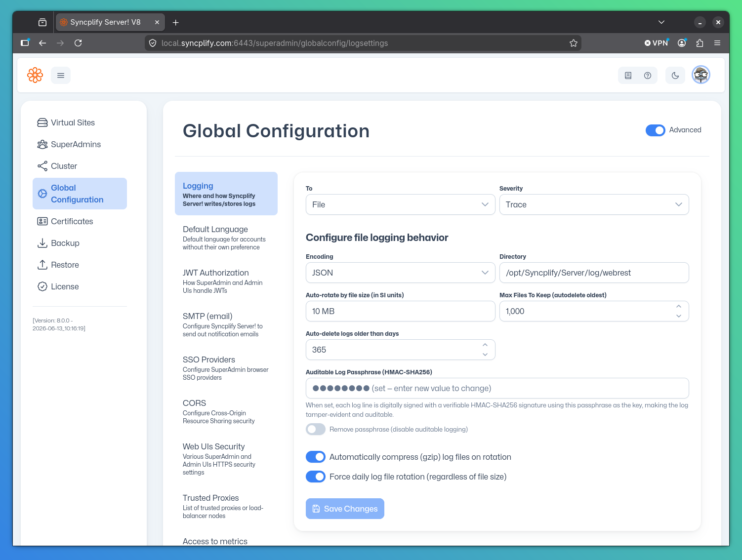
Task: Go to Backup page
Action: click(80, 243)
